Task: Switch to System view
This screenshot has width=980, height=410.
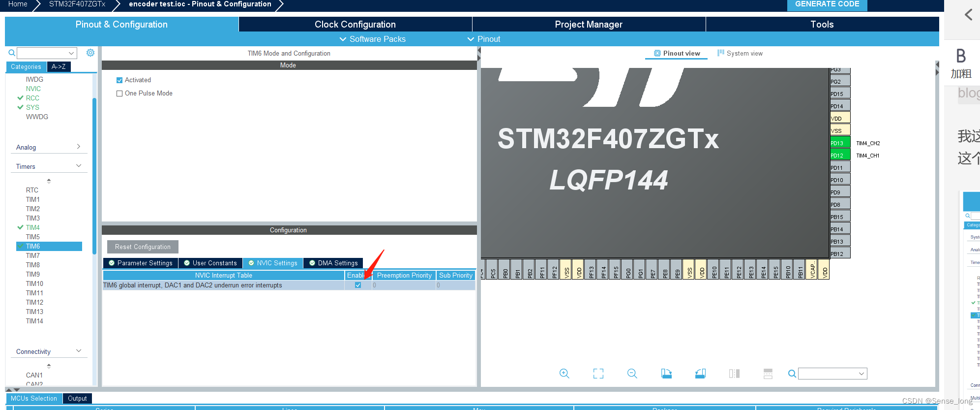Action: coord(740,53)
